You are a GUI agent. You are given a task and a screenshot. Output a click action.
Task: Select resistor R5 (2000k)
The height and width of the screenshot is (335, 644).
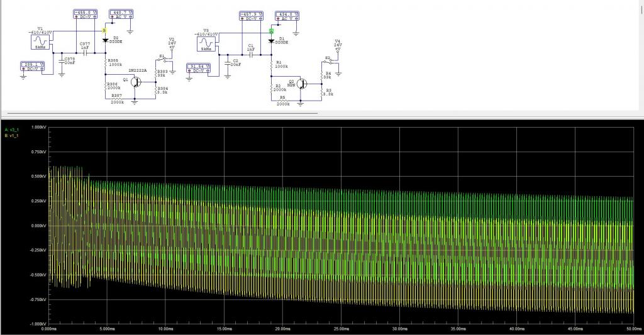283,99
